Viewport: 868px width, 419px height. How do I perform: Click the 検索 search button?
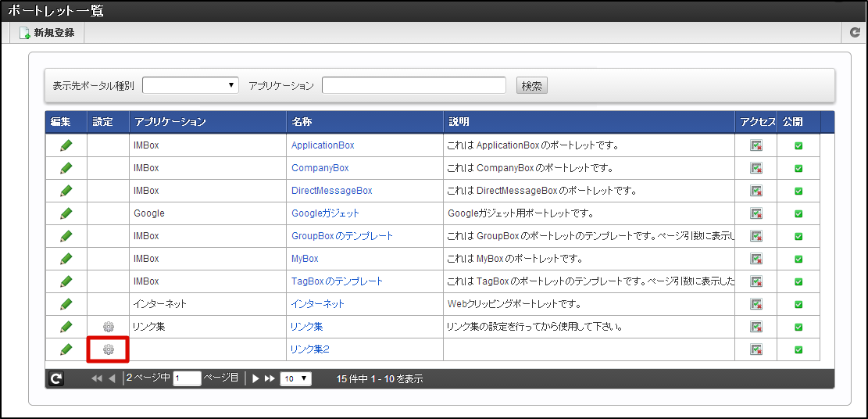tap(531, 85)
